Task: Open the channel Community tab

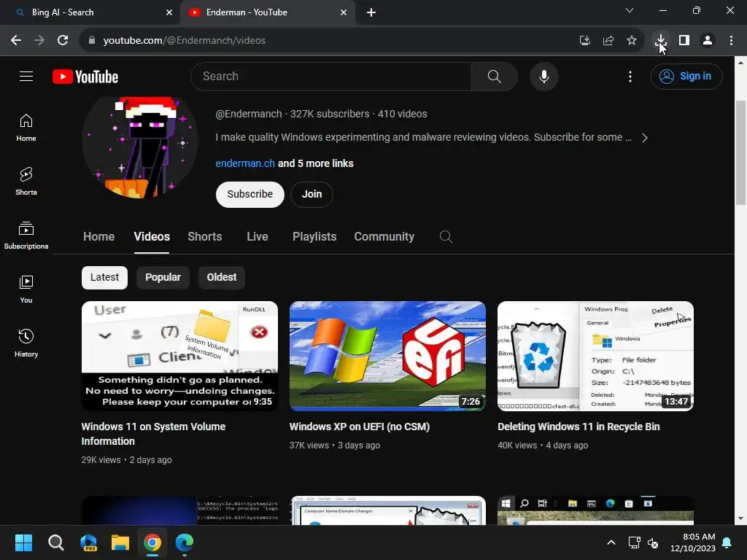Action: click(384, 237)
